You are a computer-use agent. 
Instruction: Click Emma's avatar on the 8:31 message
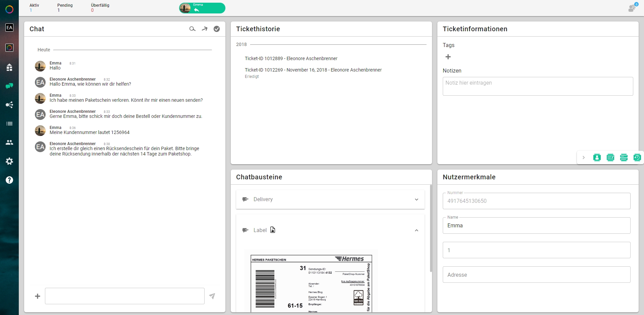[40, 66]
